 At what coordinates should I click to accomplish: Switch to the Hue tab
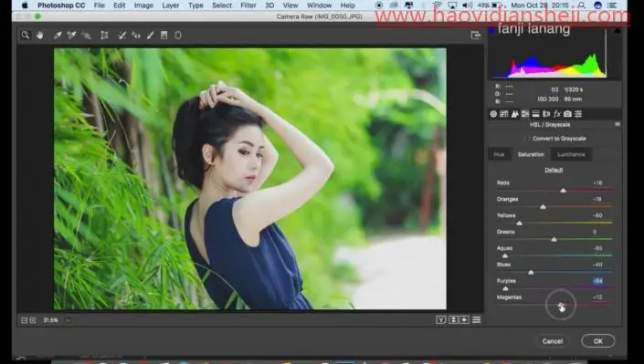499,154
